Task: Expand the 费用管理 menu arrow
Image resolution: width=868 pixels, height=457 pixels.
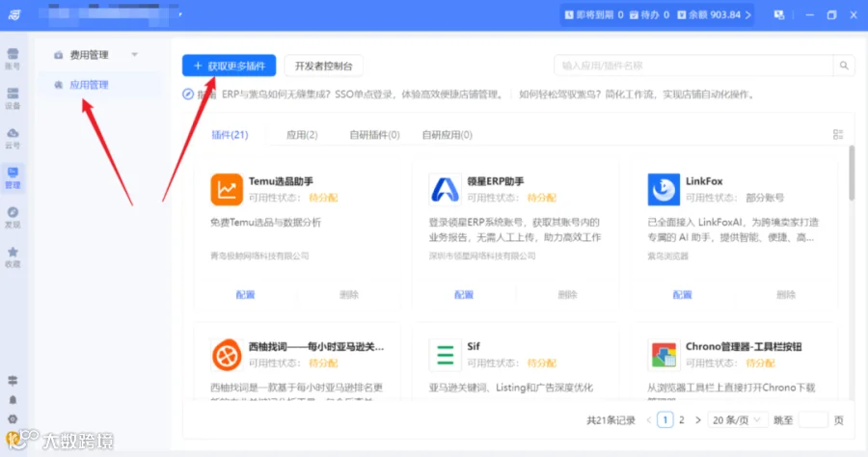Action: click(x=134, y=55)
